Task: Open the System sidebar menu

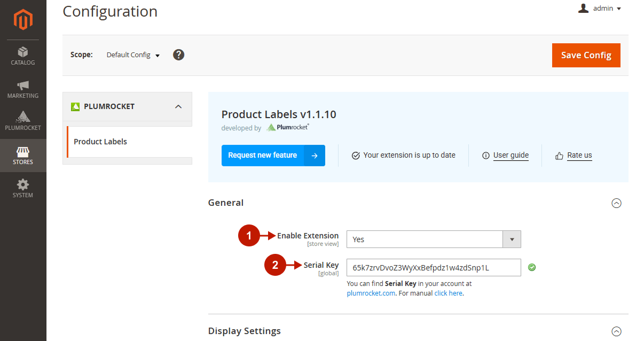Action: pyautogui.click(x=23, y=189)
